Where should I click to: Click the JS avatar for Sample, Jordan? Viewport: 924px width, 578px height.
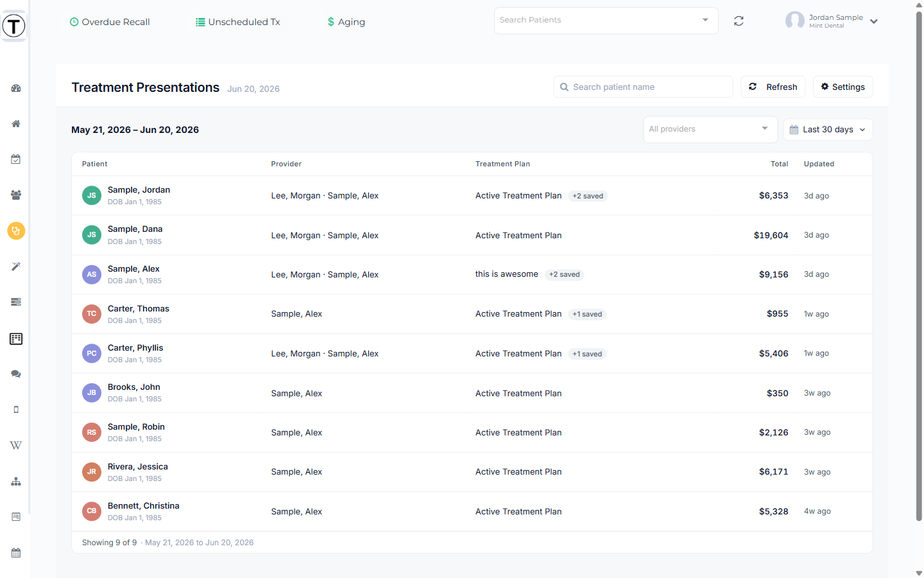[92, 195]
